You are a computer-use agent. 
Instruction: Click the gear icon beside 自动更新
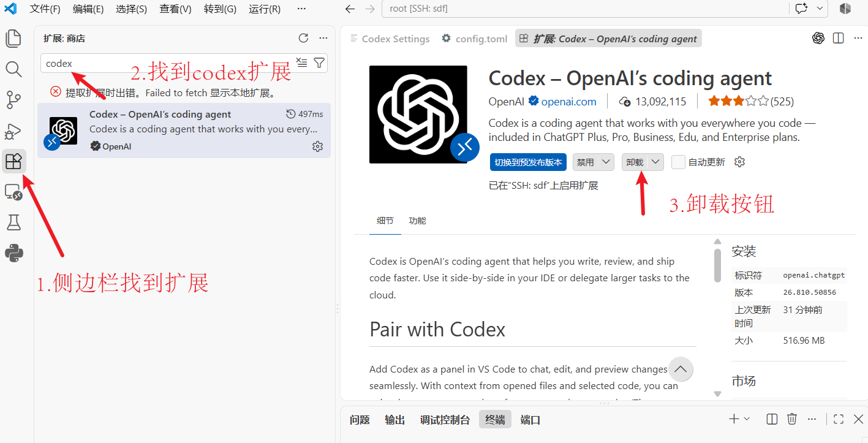739,162
